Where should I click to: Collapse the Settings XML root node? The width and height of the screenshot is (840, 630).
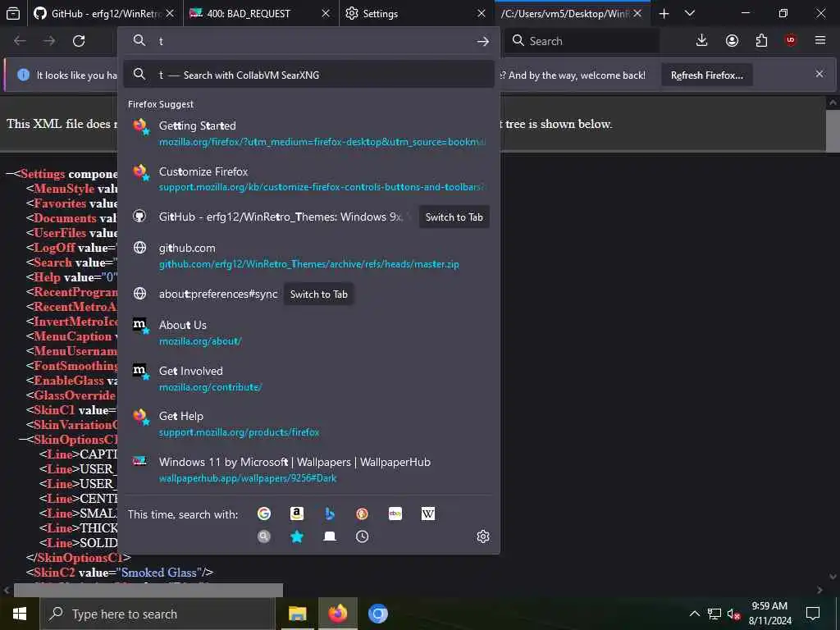pyautogui.click(x=9, y=174)
